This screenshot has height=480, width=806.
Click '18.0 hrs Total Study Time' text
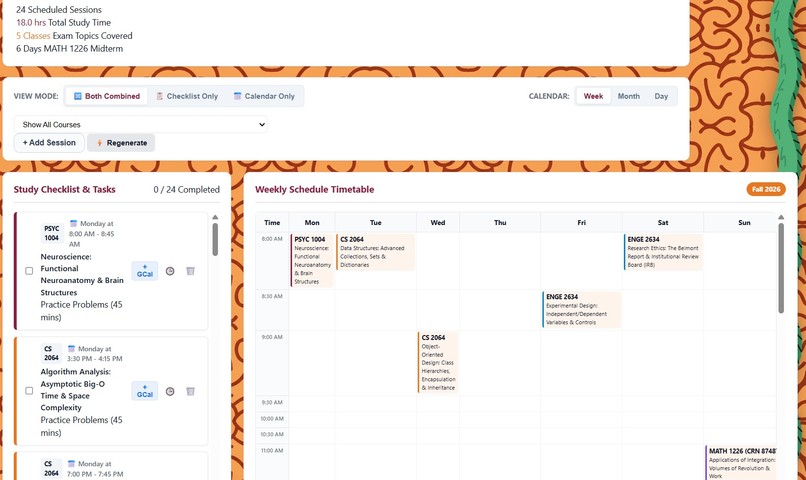click(63, 23)
